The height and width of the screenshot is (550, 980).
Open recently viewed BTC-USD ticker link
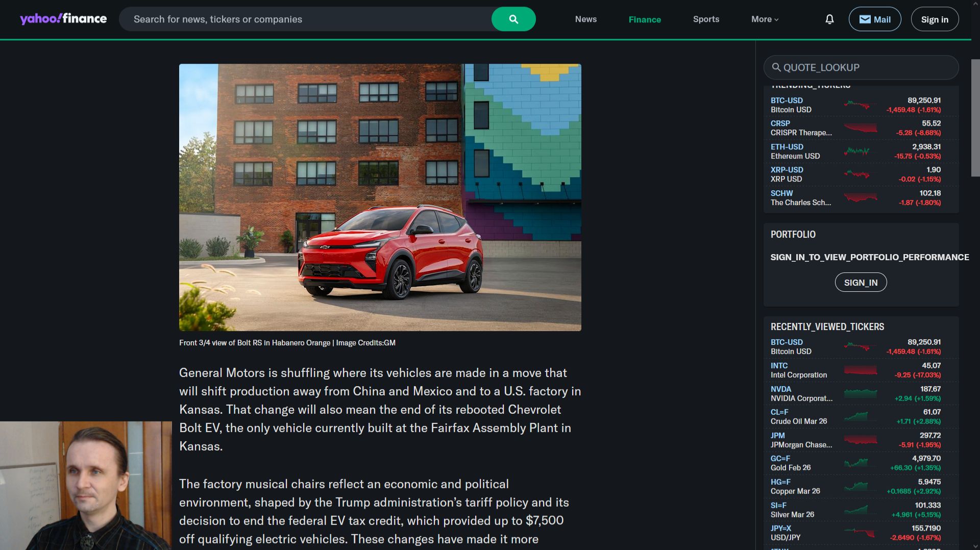coord(787,342)
